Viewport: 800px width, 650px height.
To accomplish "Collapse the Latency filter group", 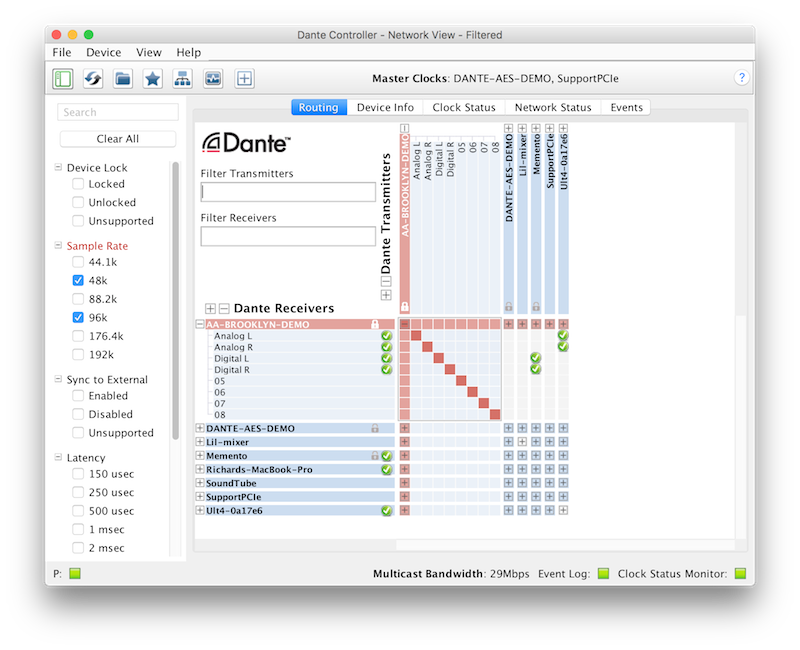I will point(58,457).
